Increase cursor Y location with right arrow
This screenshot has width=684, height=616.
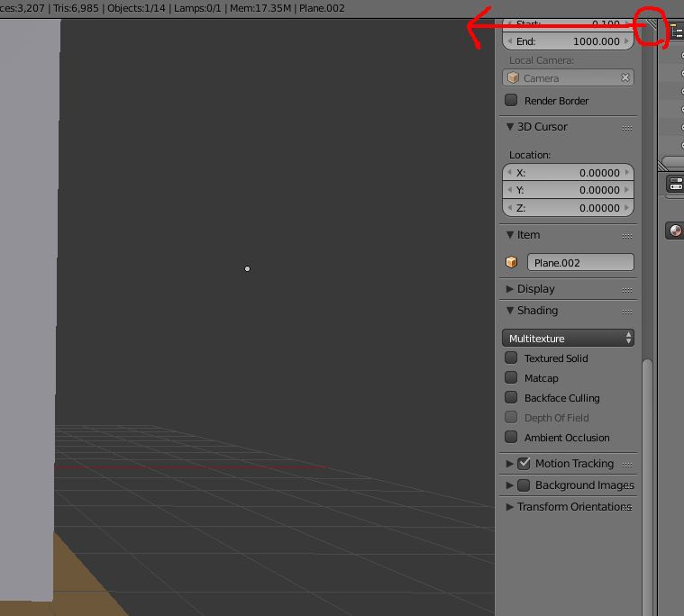click(627, 190)
